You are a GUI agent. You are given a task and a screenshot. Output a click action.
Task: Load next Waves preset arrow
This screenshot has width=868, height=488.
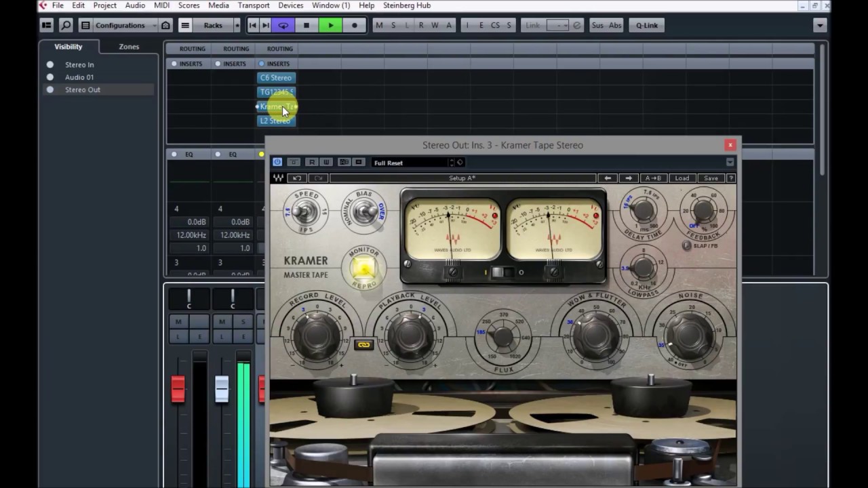click(629, 178)
